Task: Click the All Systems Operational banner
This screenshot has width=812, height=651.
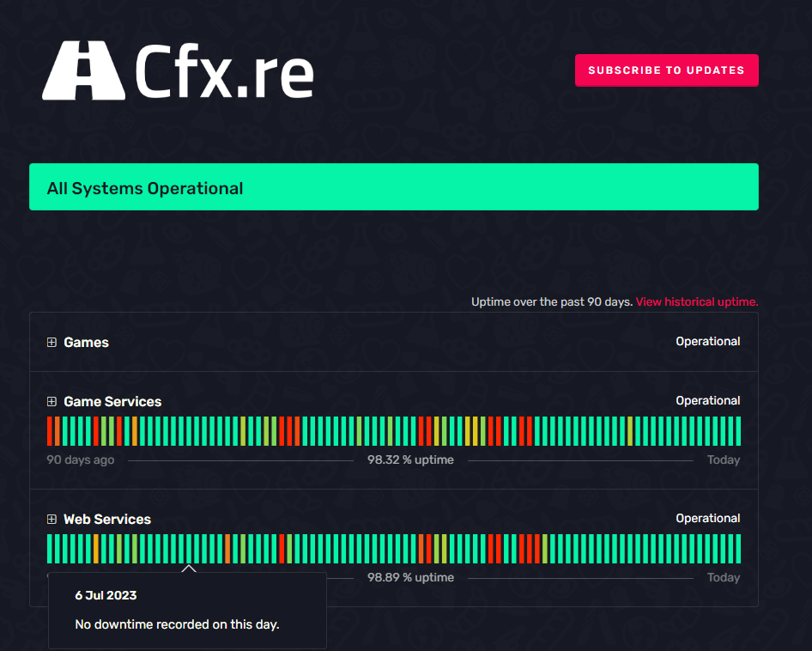Action: (394, 186)
